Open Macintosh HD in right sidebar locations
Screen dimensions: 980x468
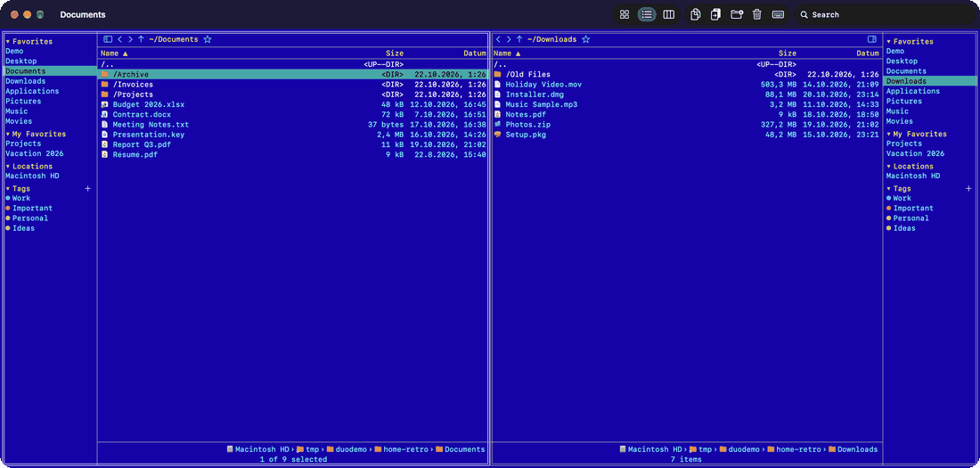[912, 177]
